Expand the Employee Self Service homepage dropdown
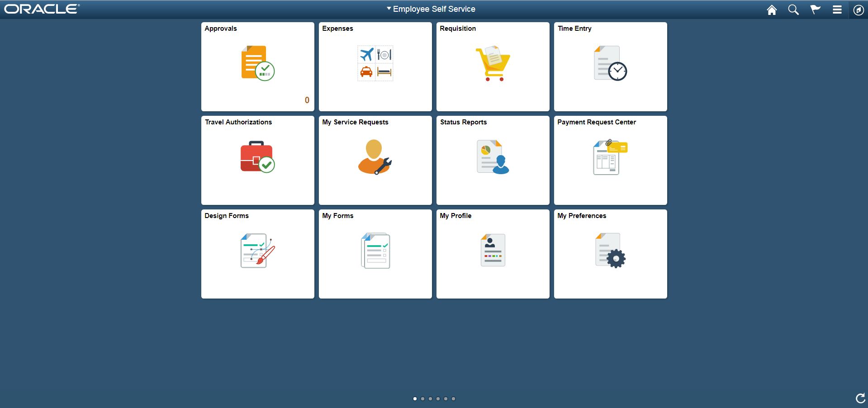 pyautogui.click(x=431, y=9)
